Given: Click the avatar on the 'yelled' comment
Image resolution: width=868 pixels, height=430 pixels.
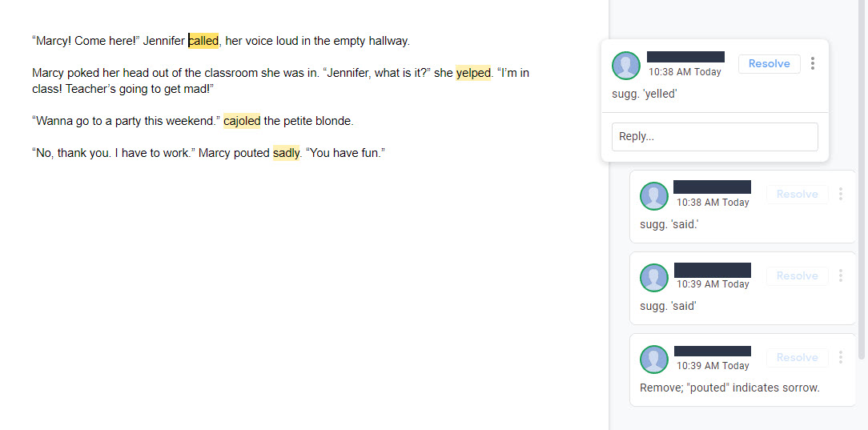Looking at the screenshot, I should [626, 66].
